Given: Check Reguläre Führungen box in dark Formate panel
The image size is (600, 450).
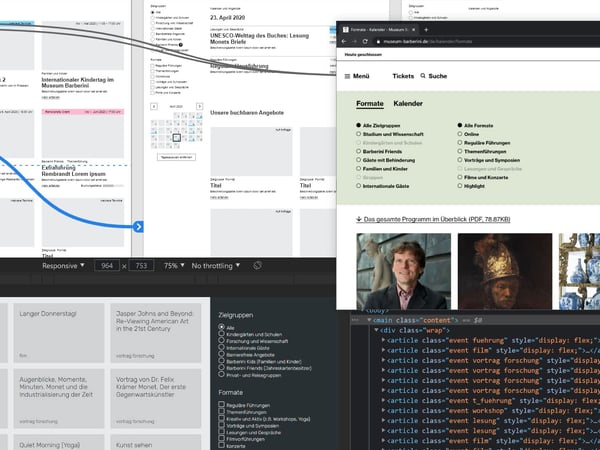Looking at the screenshot, I should (x=221, y=404).
